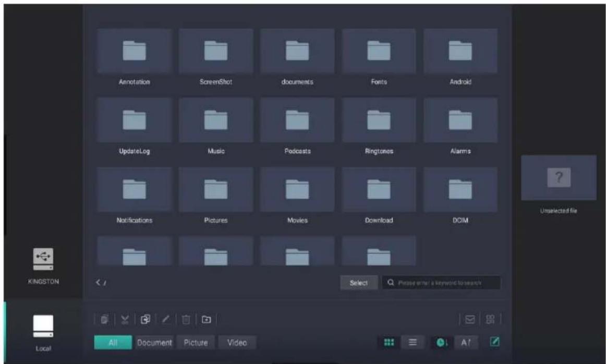
Task: Open the Podcasts folder
Action: (x=297, y=126)
